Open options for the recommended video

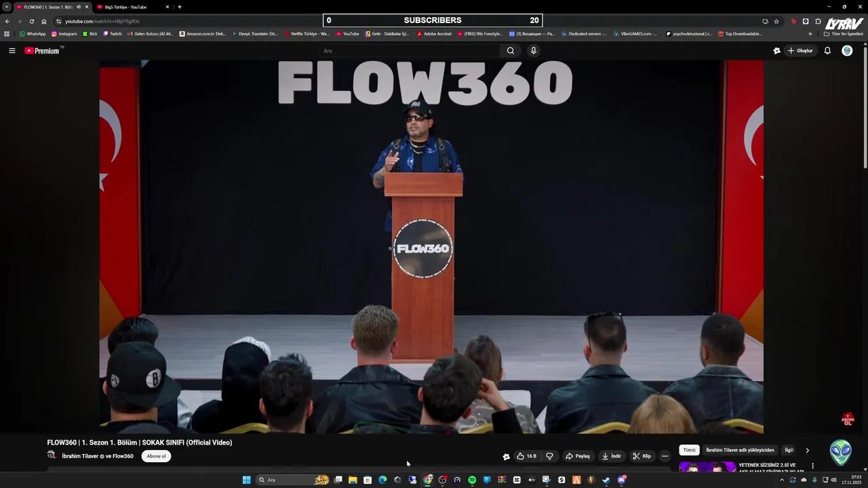click(812, 466)
